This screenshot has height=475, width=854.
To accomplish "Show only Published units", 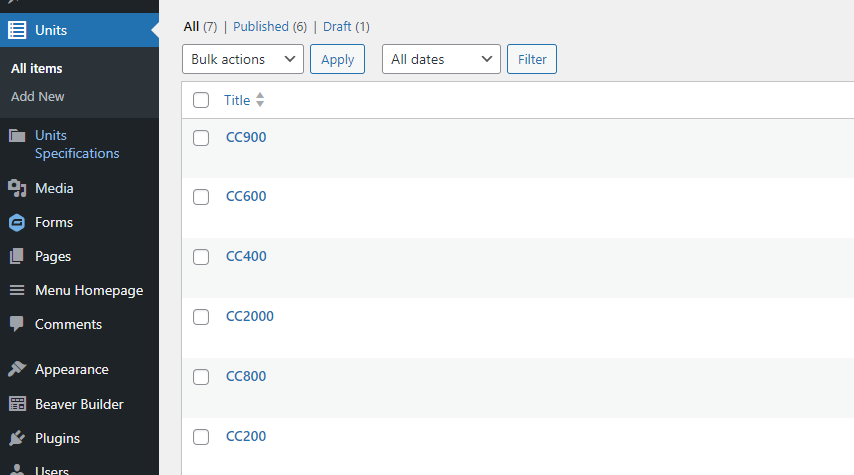I will coord(261,27).
